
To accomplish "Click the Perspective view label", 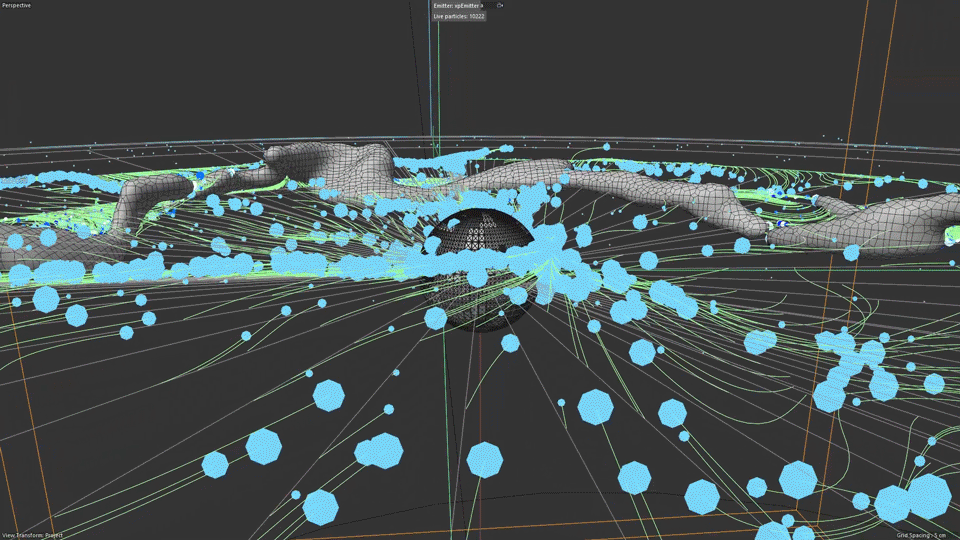I will 17,5.
